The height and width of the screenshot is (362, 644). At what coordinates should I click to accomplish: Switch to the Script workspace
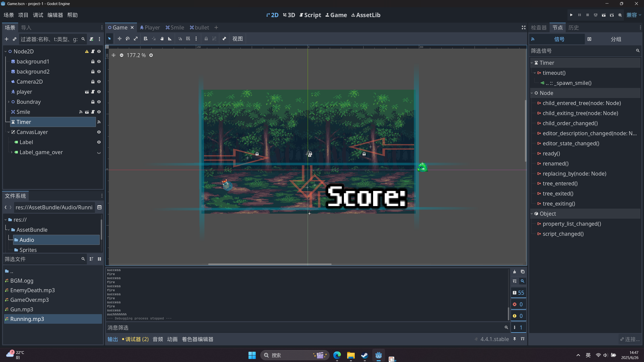(310, 15)
